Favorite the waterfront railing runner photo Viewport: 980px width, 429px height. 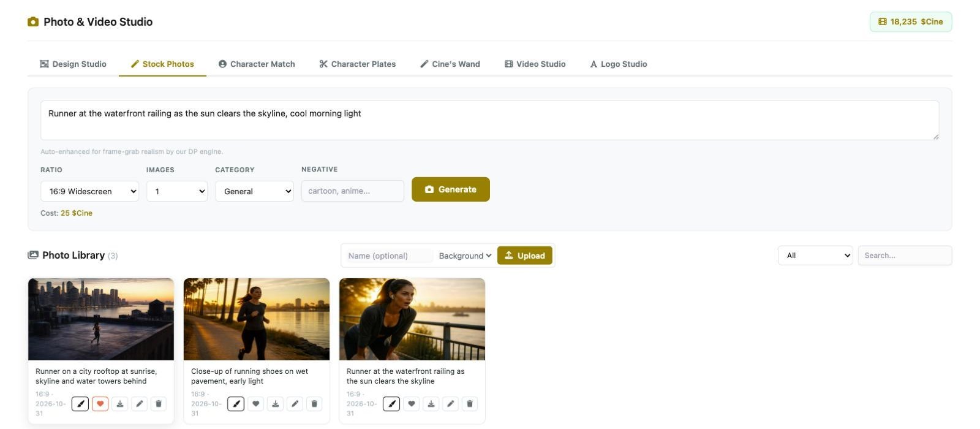412,404
